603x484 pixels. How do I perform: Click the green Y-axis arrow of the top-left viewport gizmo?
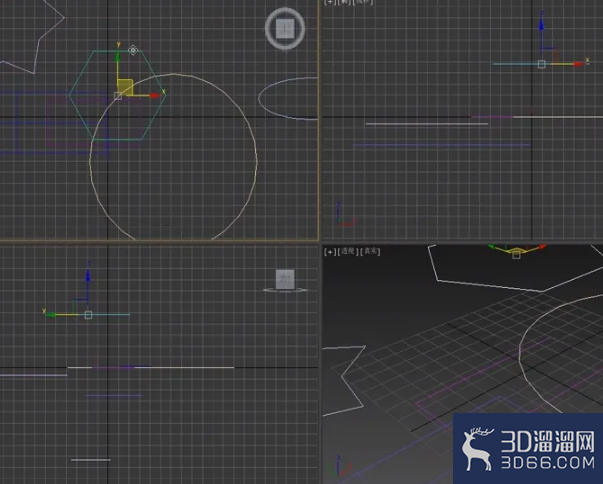tap(117, 57)
